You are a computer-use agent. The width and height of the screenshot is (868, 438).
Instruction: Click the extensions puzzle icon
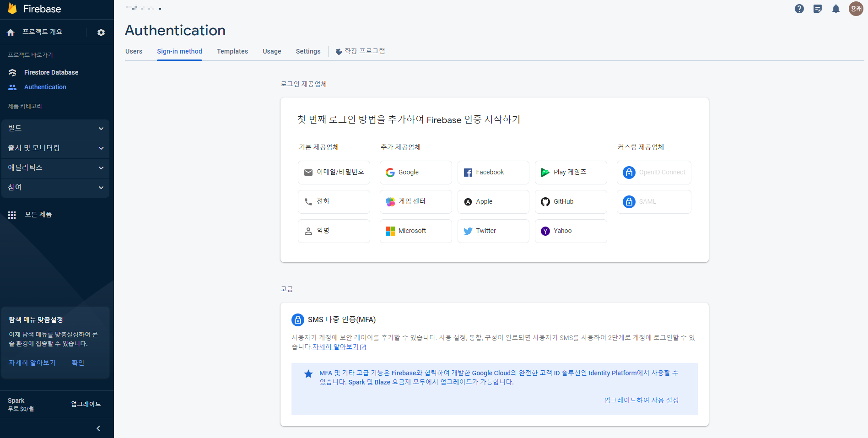[x=339, y=52]
